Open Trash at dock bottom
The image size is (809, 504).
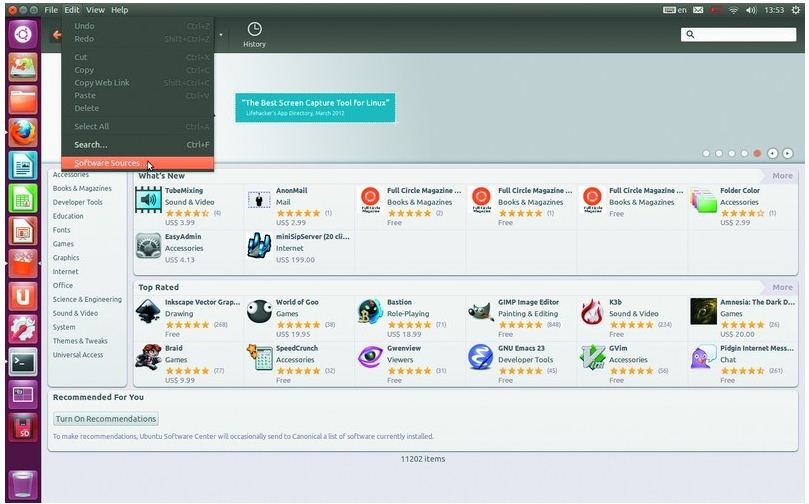23,485
